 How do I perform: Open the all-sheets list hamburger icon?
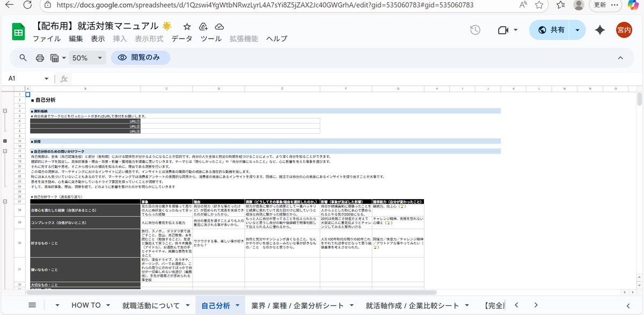[32, 304]
